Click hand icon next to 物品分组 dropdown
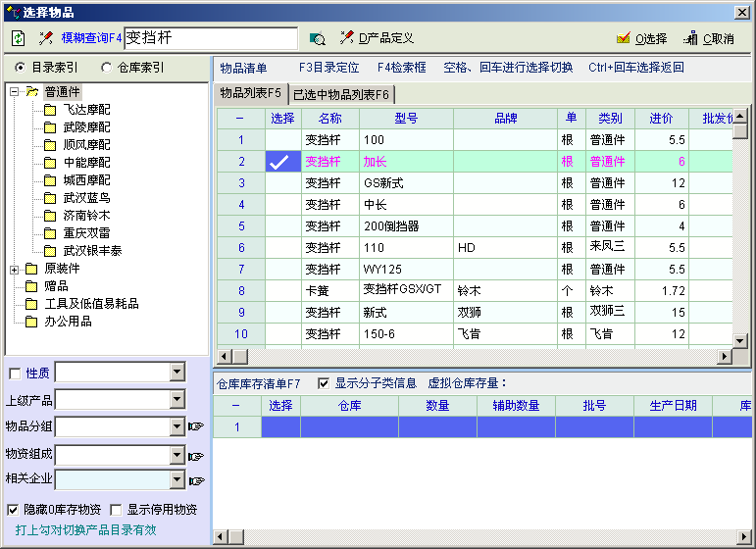The image size is (756, 549). click(196, 426)
